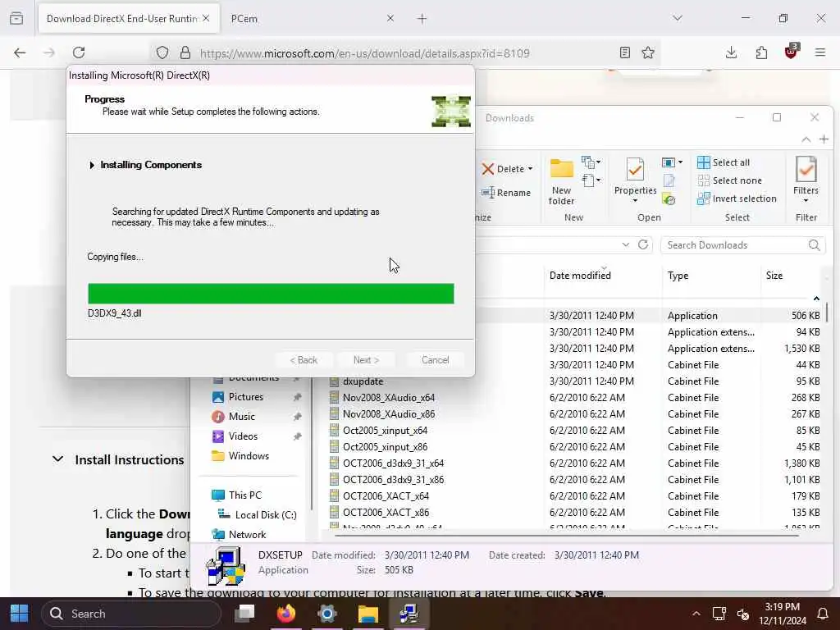Click Rename in the Downloads ribbon
This screenshot has height=630, width=840.
[x=505, y=193]
